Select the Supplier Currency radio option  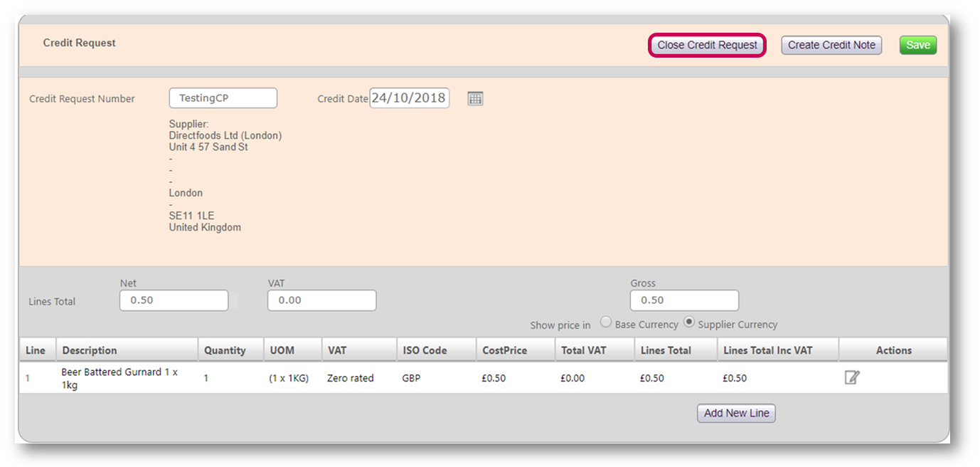tap(688, 322)
